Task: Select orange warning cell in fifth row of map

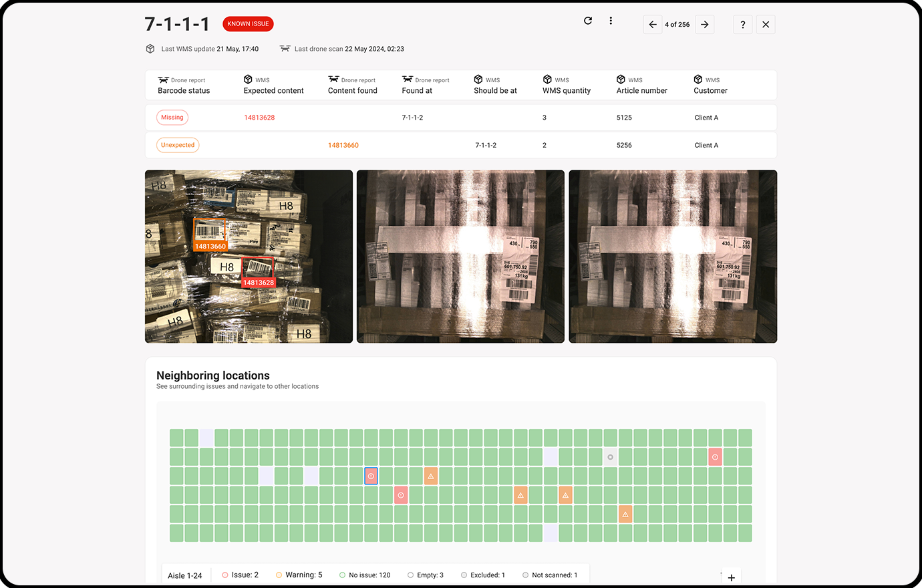Action: pos(625,514)
